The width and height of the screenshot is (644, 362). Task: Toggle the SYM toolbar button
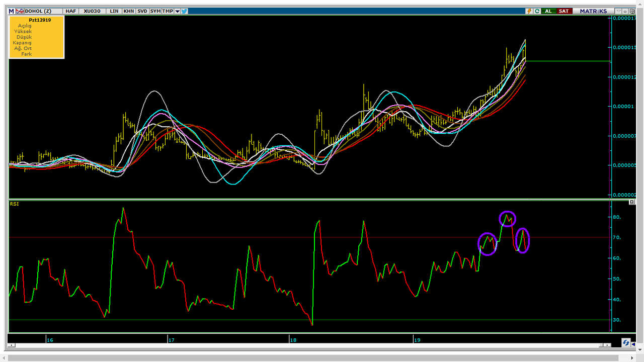(155, 11)
